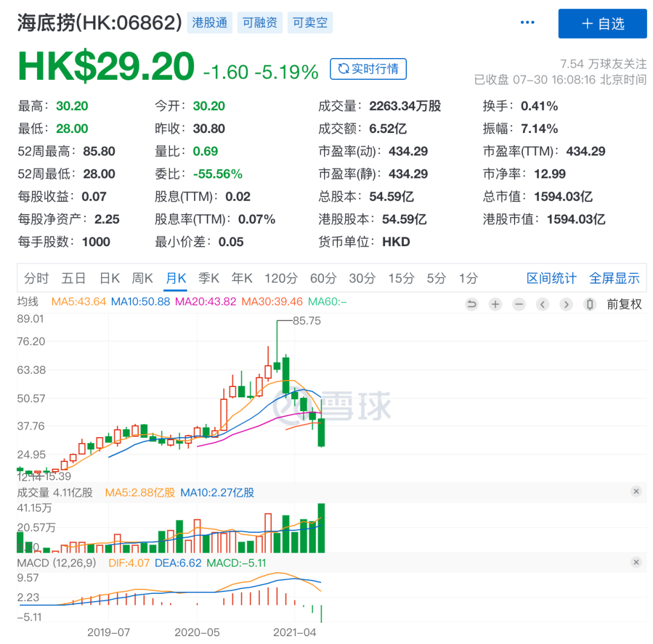653x644 pixels.
Task: Click the MA30:39.46 moving average label
Action: point(272,302)
